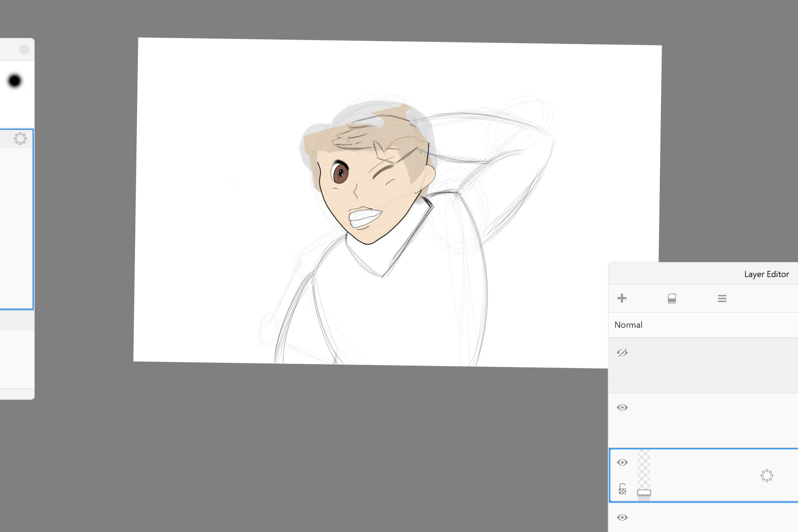Viewport: 798px width, 532px height.
Task: Click the circular button at top of the left panel
Action: (x=25, y=49)
